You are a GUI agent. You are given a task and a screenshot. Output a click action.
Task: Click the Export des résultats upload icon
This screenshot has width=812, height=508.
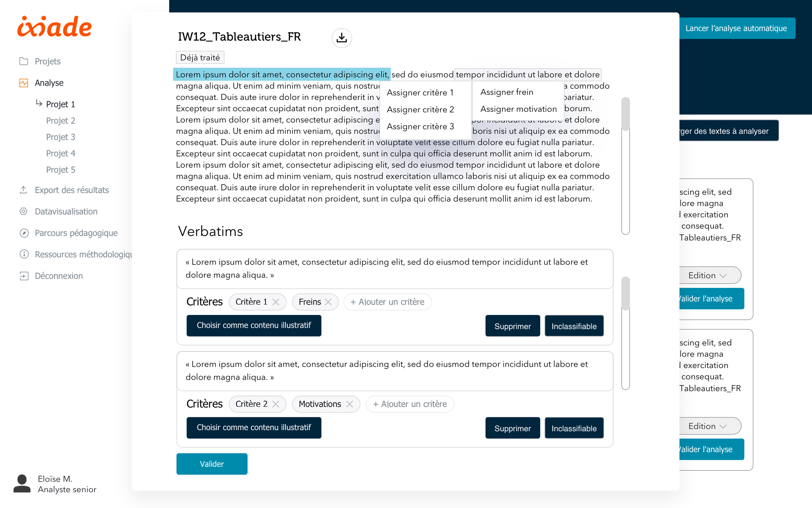(x=24, y=190)
